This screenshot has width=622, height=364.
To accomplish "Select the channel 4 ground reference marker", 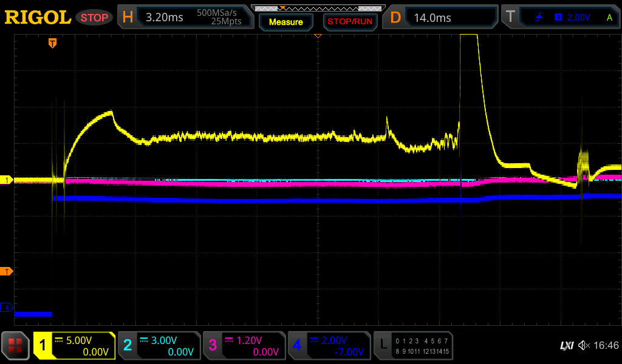I will [x=7, y=308].
